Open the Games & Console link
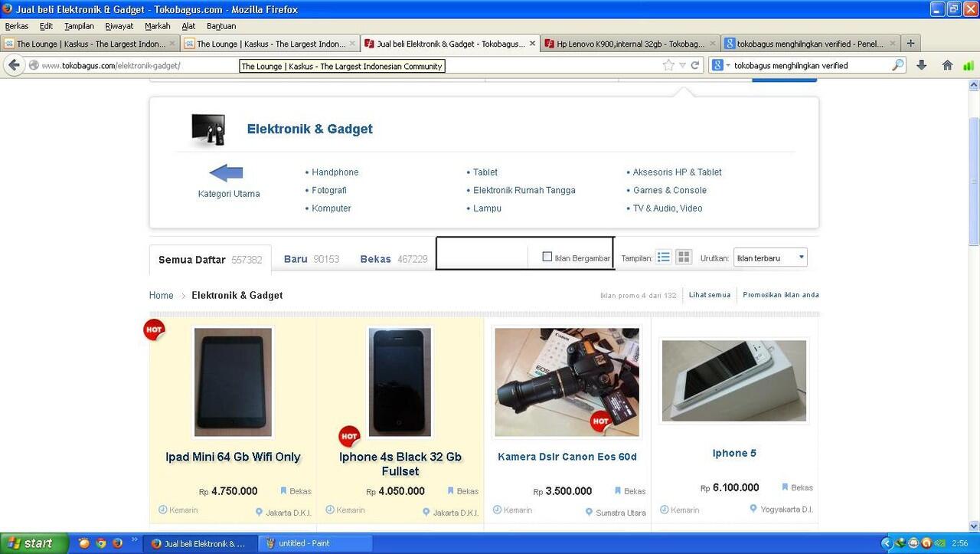Screen dimensions: 980x554 click(x=670, y=190)
